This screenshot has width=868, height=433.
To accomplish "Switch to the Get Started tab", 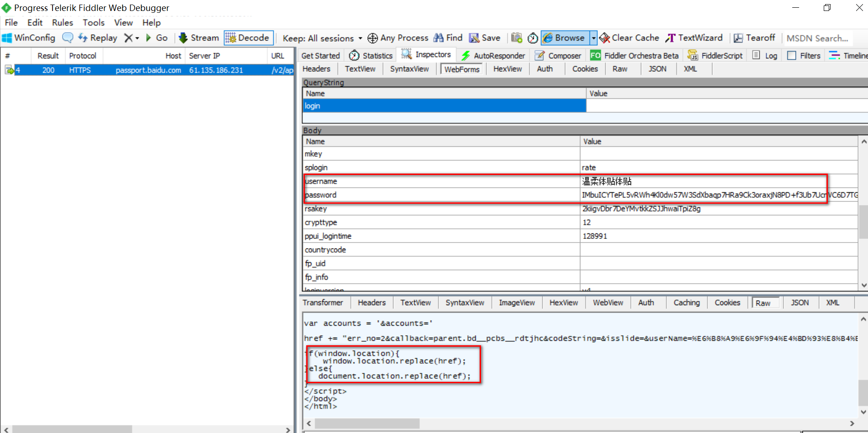I will pos(321,56).
